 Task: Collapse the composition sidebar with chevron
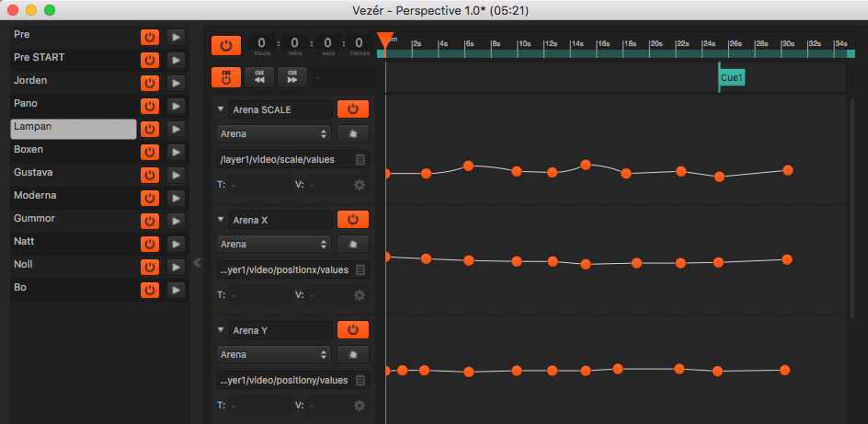197,262
